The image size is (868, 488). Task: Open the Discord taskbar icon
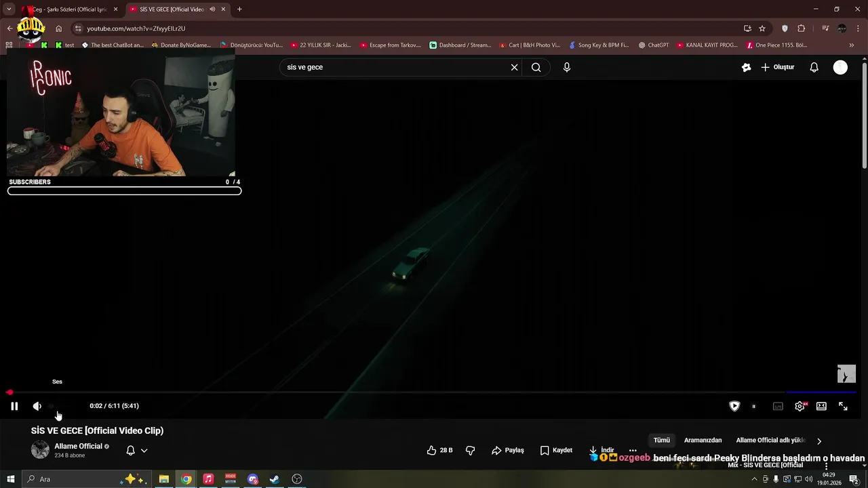coord(253,479)
